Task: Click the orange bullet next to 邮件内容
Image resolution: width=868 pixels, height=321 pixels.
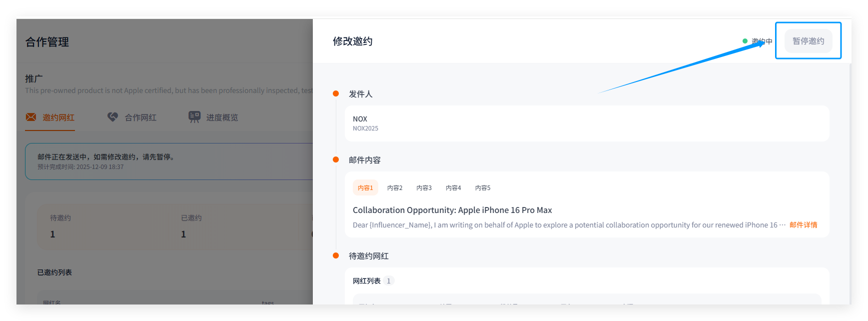Action: tap(336, 159)
